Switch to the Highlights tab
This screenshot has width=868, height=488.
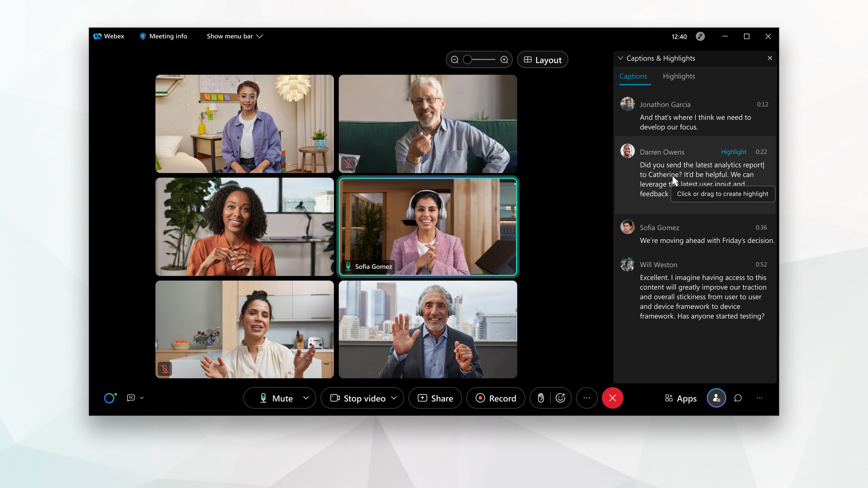[x=678, y=76]
